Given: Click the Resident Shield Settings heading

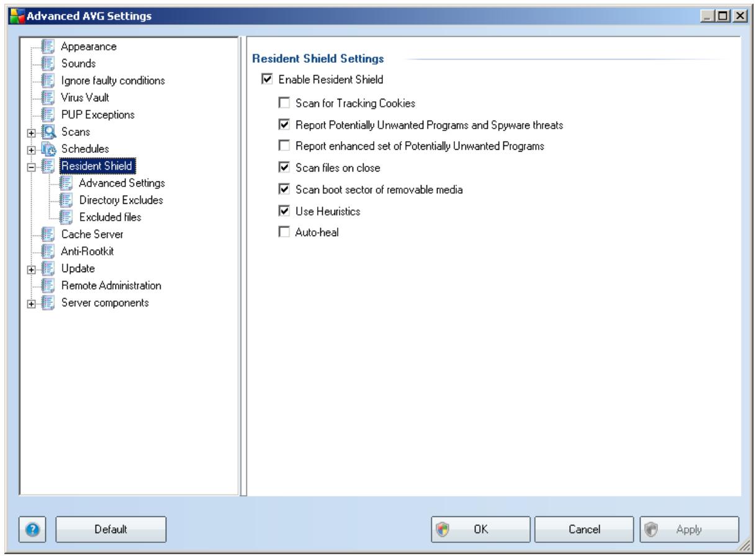Looking at the screenshot, I should (x=317, y=59).
